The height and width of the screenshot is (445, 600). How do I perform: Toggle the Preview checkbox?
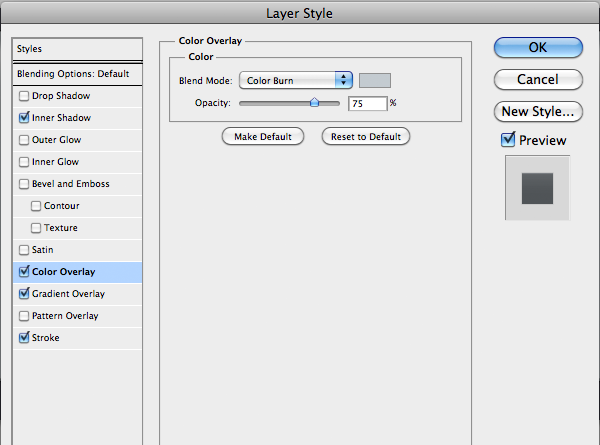pyautogui.click(x=508, y=140)
